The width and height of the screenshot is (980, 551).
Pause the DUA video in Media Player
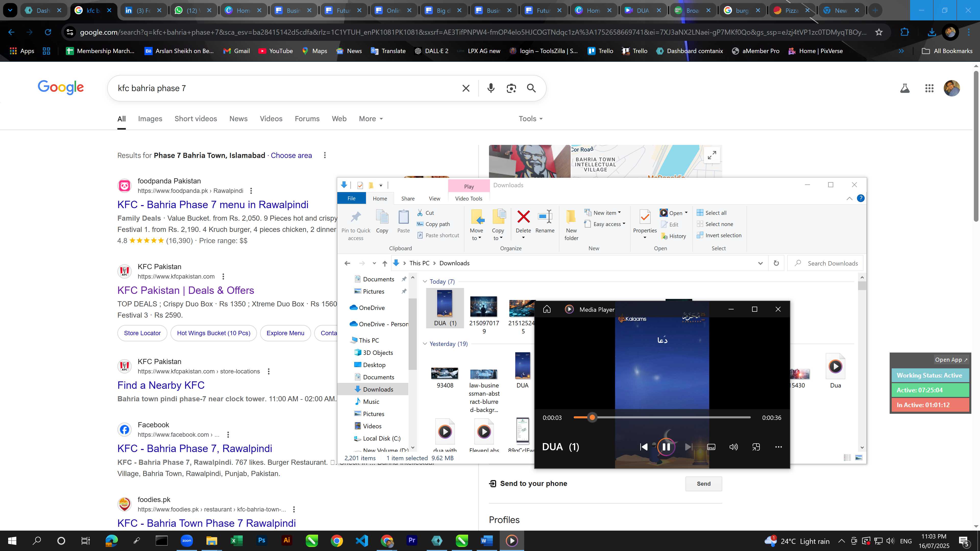click(x=666, y=447)
